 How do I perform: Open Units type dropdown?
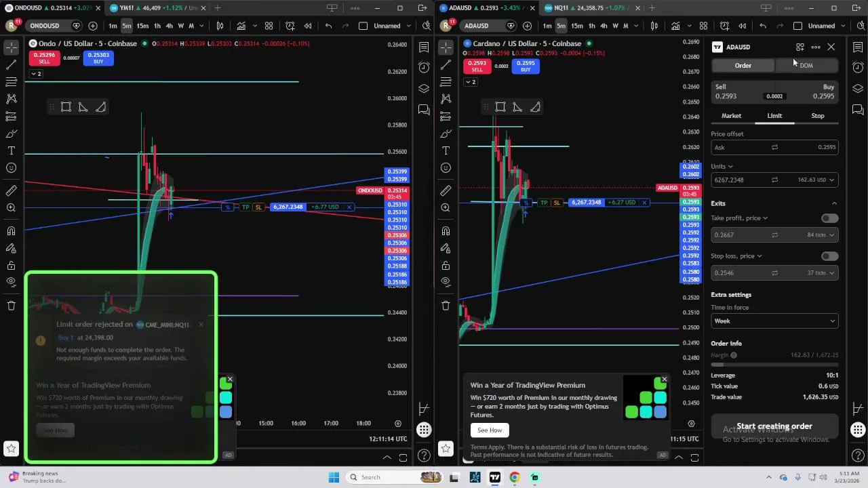pyautogui.click(x=722, y=166)
